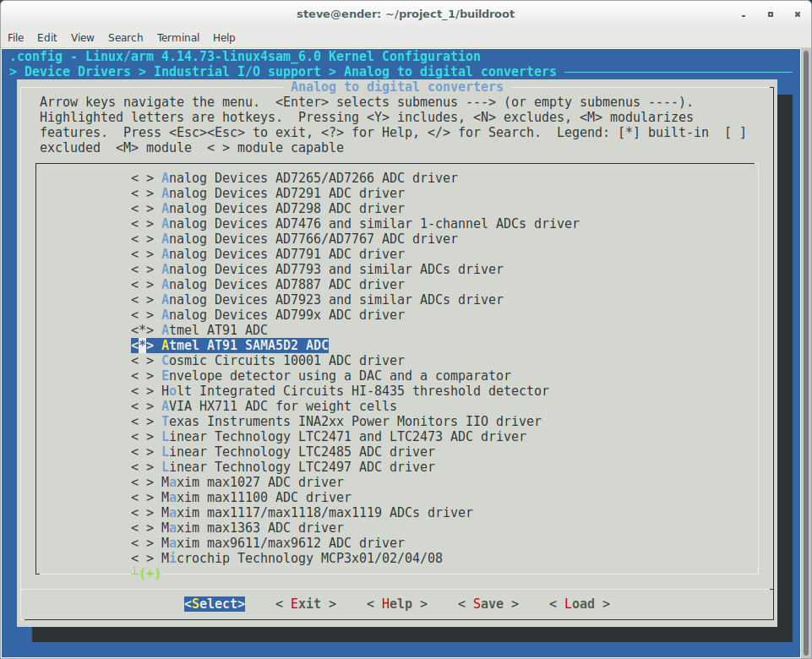
Task: Click the Industrial I/O support breadcrumb
Action: coord(237,71)
